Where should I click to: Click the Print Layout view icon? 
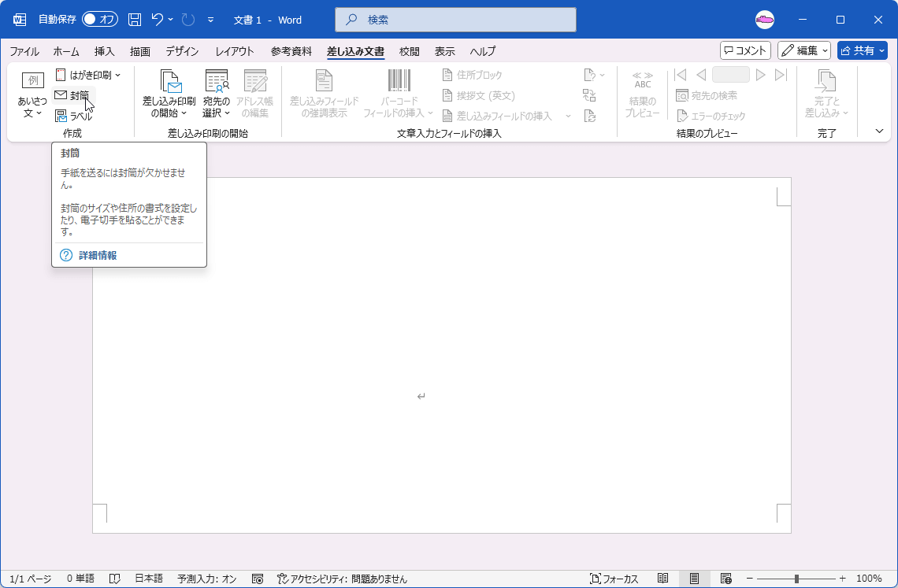[x=695, y=578]
